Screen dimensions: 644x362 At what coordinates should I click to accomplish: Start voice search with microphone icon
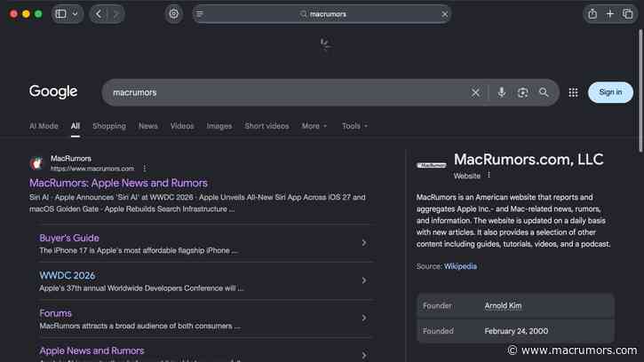click(502, 93)
